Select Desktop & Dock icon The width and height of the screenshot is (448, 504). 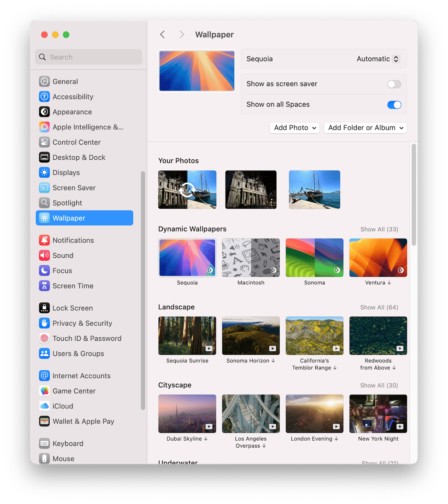(x=44, y=157)
